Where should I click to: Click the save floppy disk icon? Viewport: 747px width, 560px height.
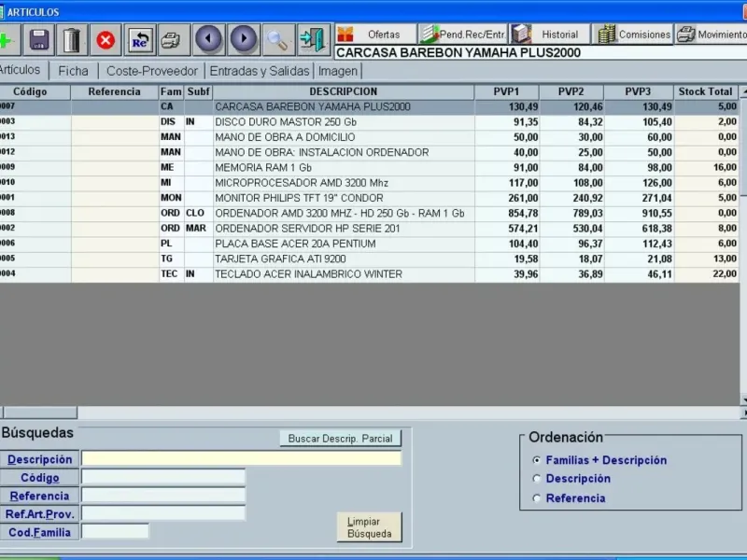[x=38, y=39]
